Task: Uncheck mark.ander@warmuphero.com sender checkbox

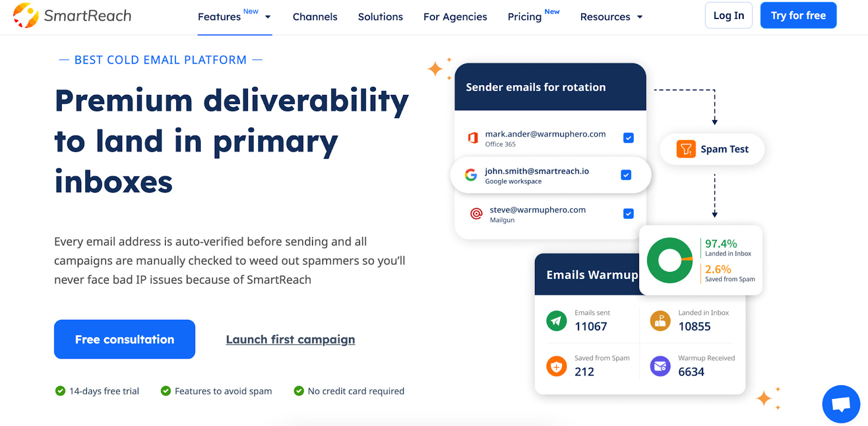Action: point(628,138)
